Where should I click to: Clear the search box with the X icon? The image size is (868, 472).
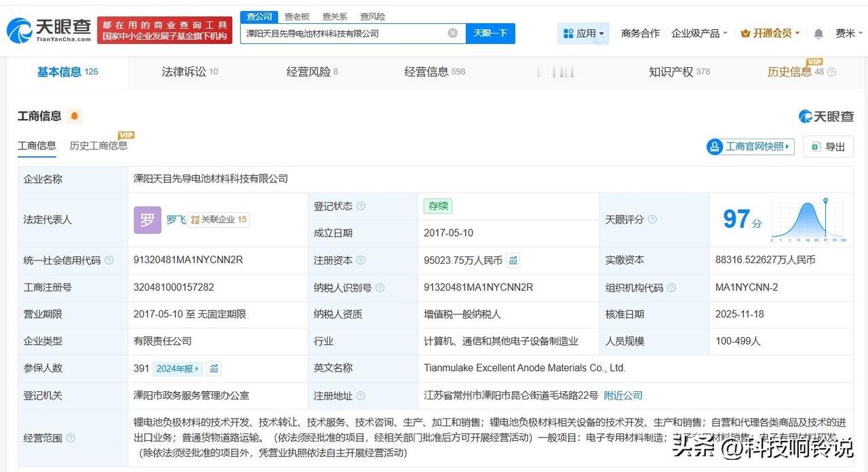pos(453,33)
